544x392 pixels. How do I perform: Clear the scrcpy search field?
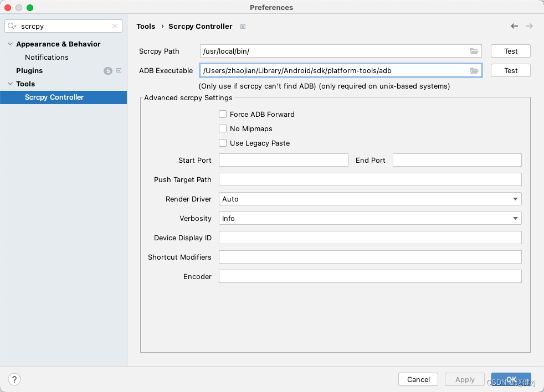(x=116, y=25)
